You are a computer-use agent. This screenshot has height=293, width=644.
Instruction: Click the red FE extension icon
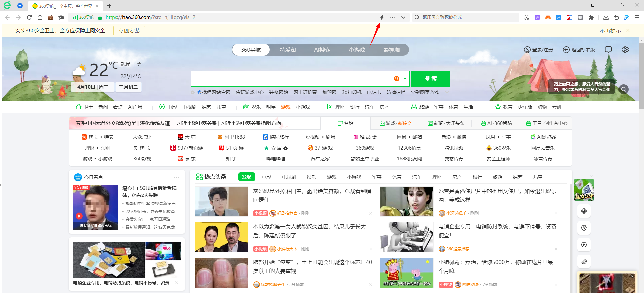(x=569, y=17)
